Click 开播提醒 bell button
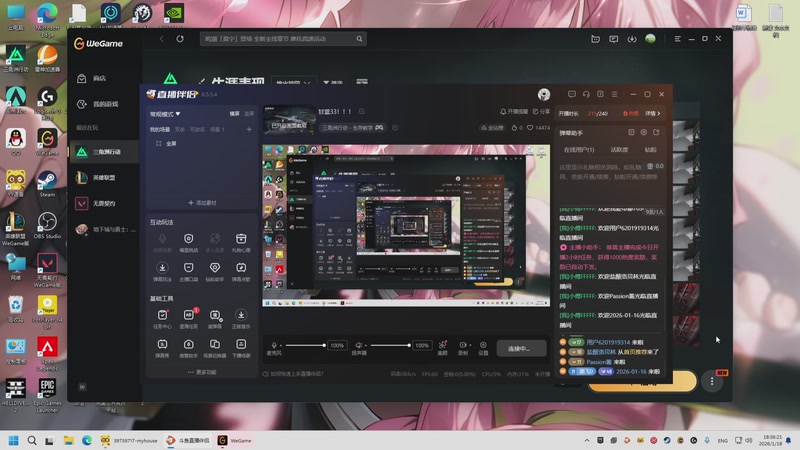800x450 pixels. [x=514, y=111]
